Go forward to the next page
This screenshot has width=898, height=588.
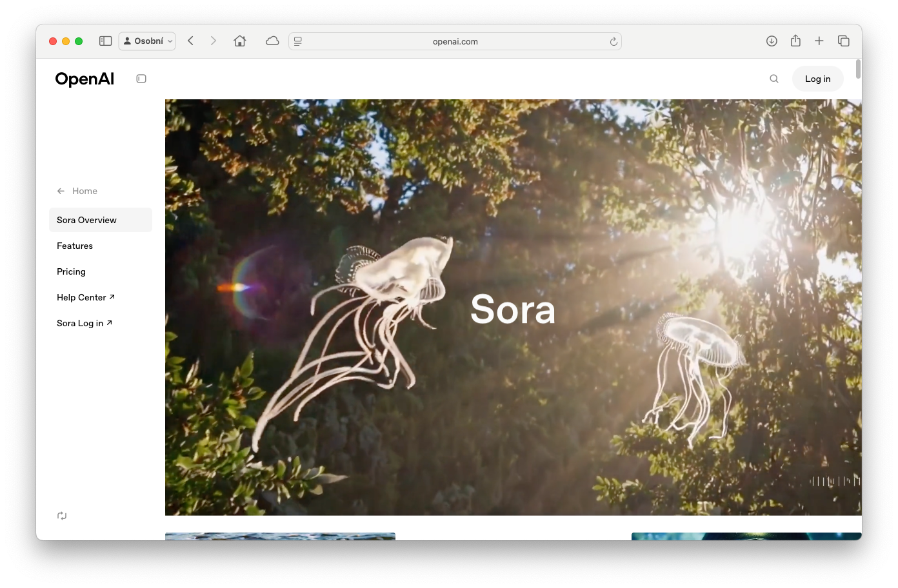(213, 41)
